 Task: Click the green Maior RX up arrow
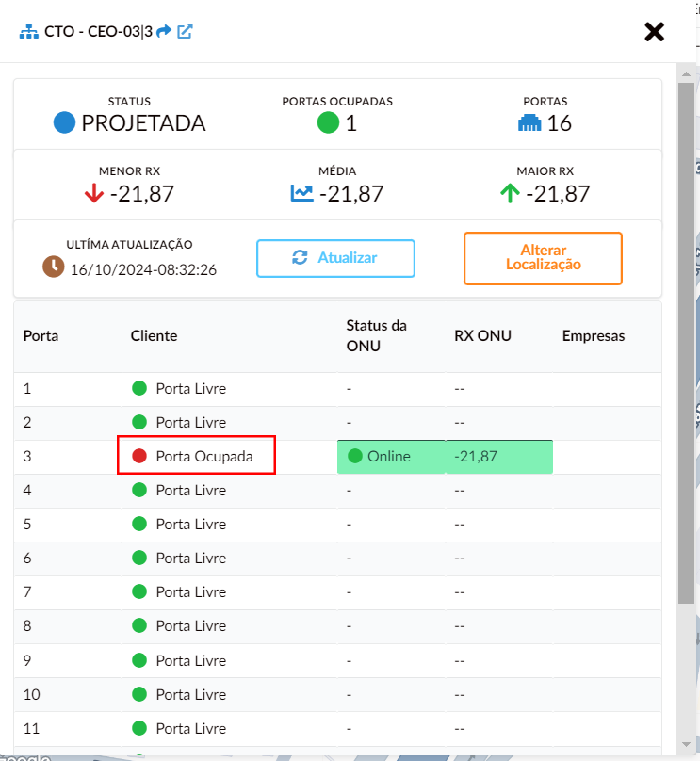(x=510, y=193)
